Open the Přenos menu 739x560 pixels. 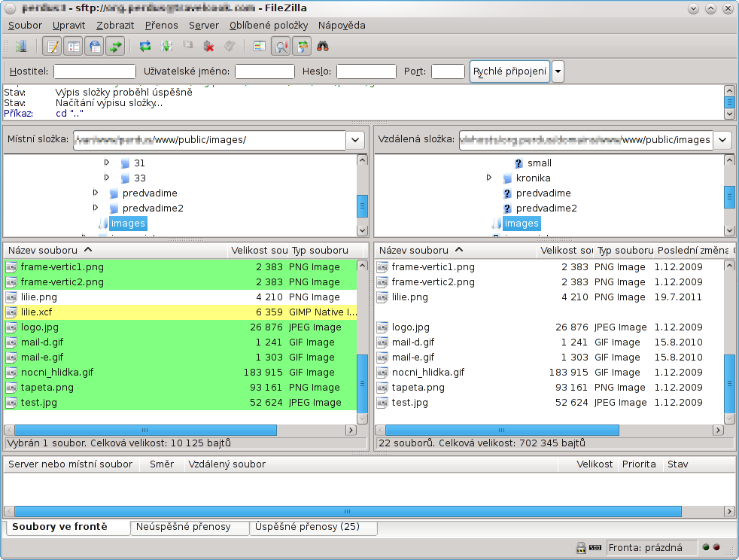pos(161,26)
